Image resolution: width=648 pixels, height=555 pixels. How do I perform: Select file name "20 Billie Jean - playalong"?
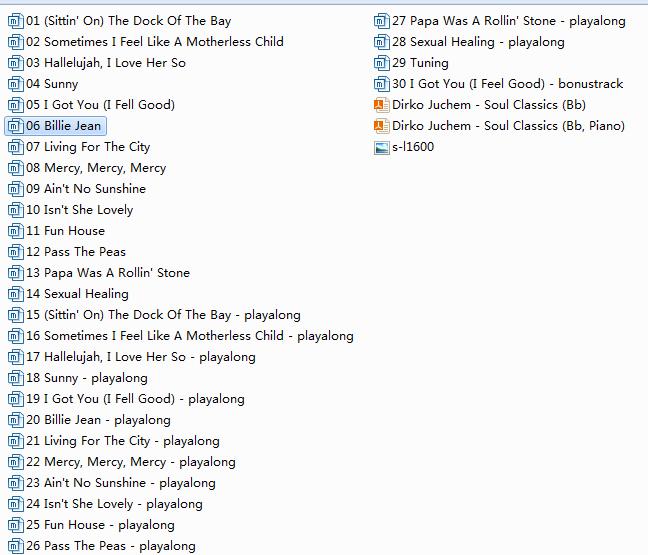tap(98, 420)
